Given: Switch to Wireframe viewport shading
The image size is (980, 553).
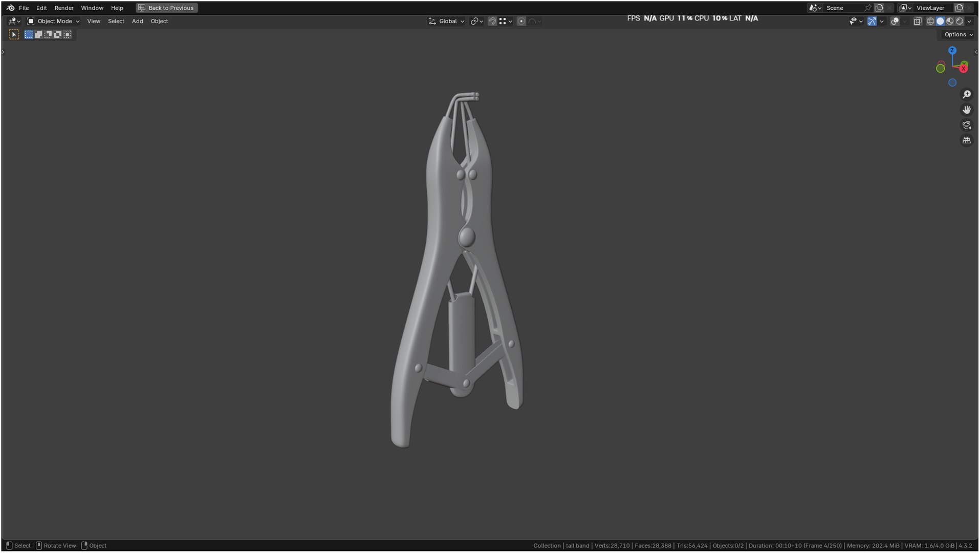Looking at the screenshot, I should point(930,21).
